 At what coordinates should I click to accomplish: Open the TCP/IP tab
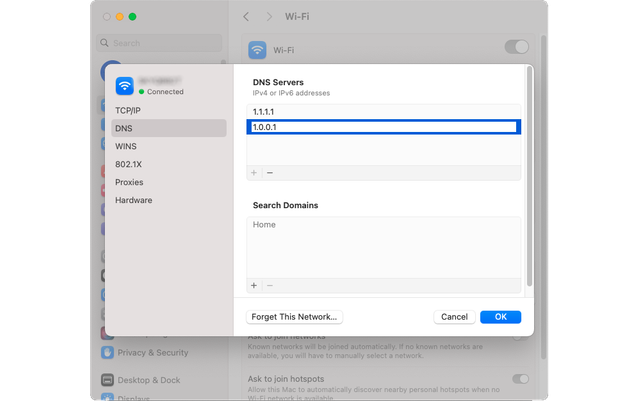[128, 110]
